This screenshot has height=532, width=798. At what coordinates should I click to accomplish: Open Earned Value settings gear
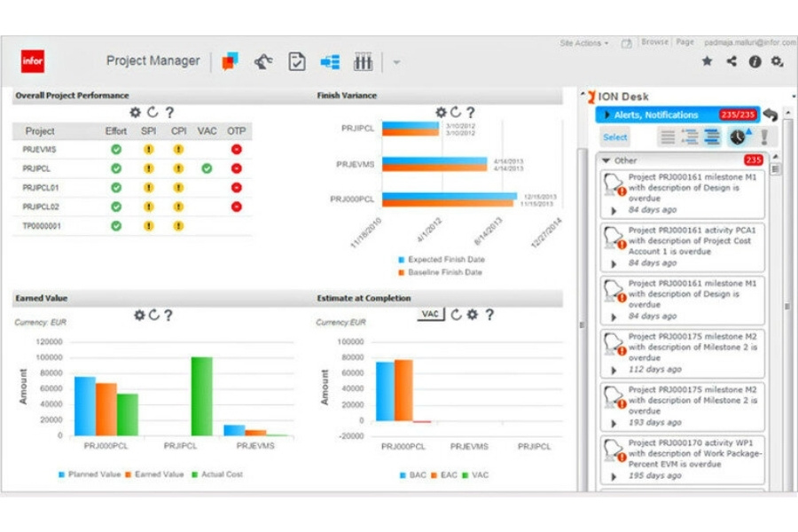[139, 315]
